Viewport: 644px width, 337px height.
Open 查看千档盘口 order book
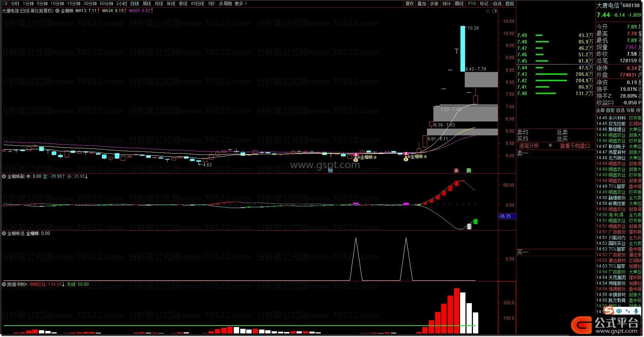point(575,146)
